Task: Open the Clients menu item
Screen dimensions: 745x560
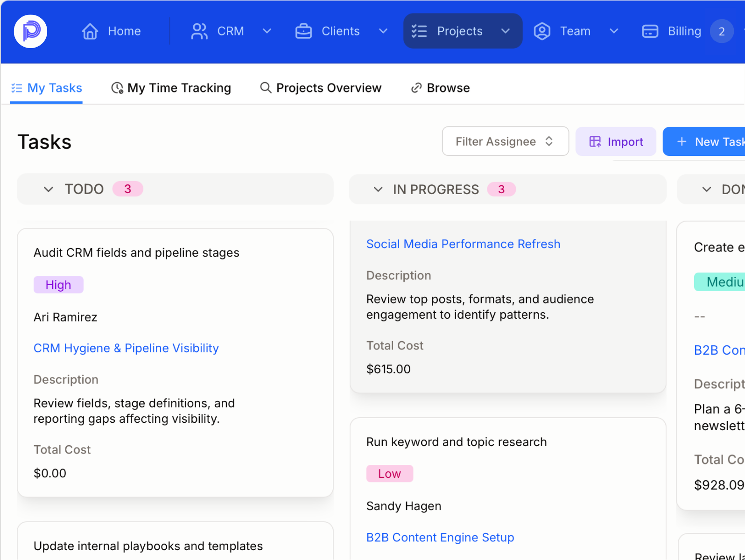Action: (341, 31)
